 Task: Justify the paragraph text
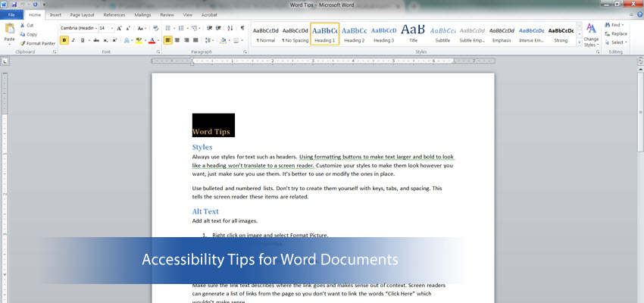tap(195, 40)
